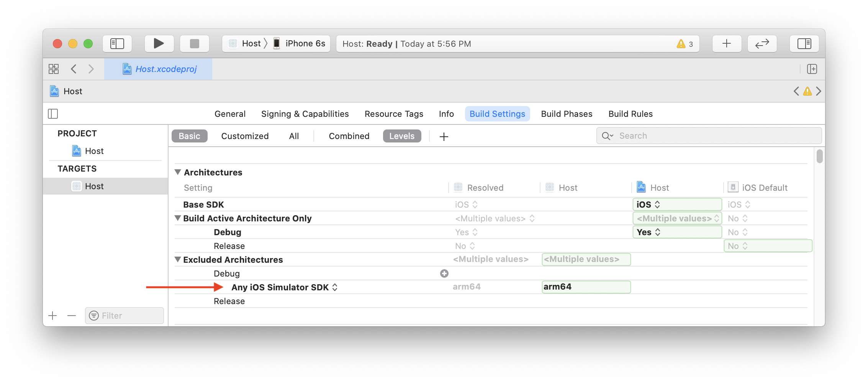
Task: Click the code review arrows icon
Action: 762,44
